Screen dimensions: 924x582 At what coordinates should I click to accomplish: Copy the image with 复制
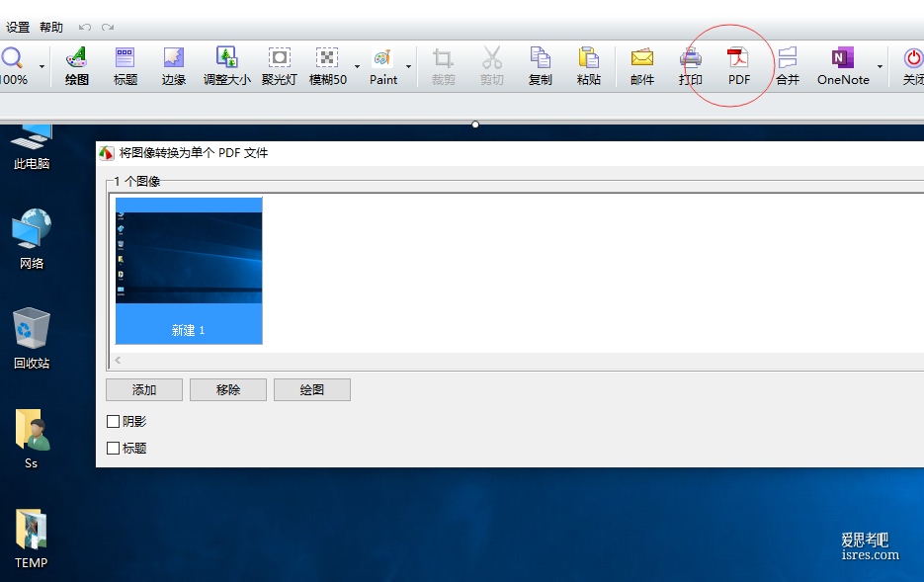coord(540,66)
